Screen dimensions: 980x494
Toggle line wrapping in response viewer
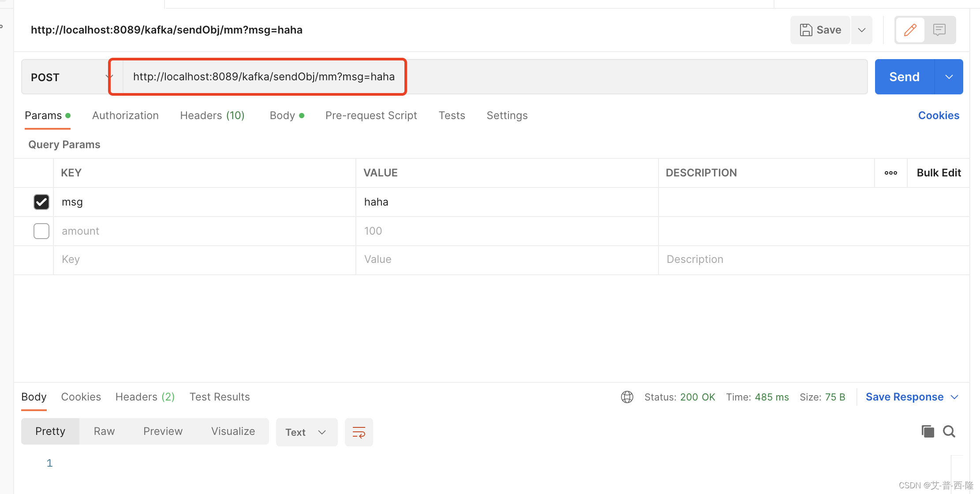359,432
